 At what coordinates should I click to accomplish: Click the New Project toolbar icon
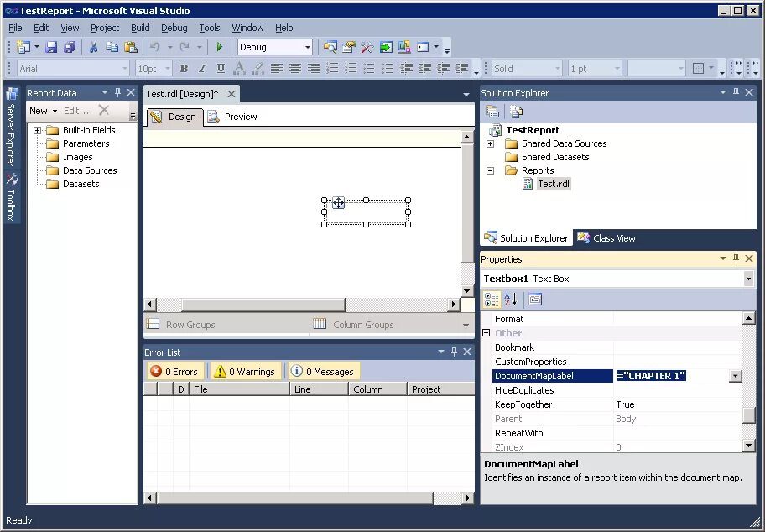(23, 47)
